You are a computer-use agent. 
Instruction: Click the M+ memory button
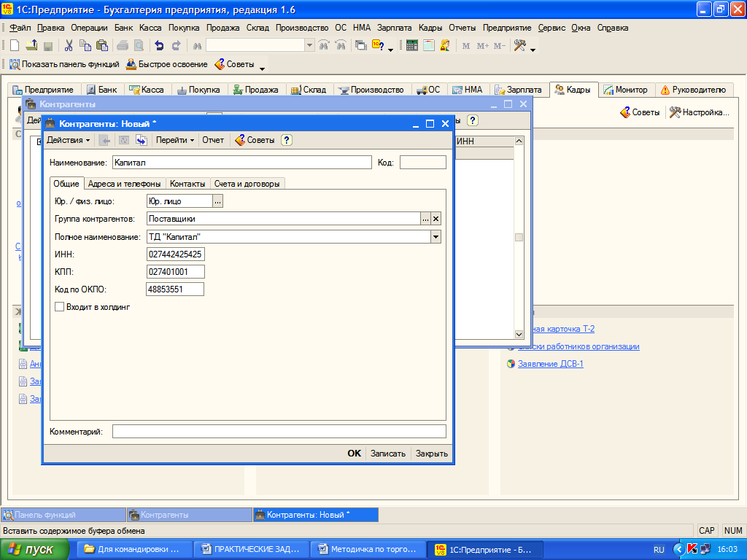(x=483, y=46)
